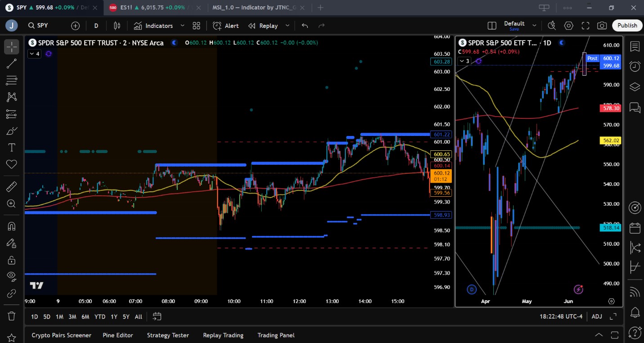Click the Publish button

pyautogui.click(x=627, y=26)
